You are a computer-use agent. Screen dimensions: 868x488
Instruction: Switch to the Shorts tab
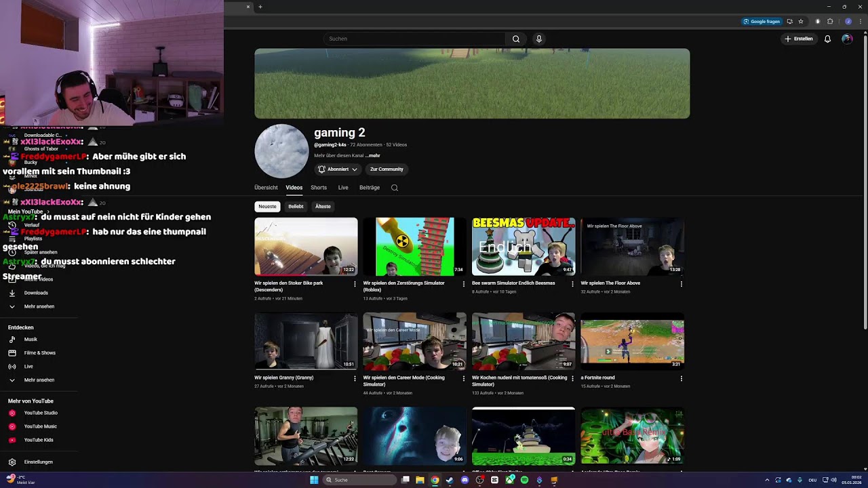319,188
